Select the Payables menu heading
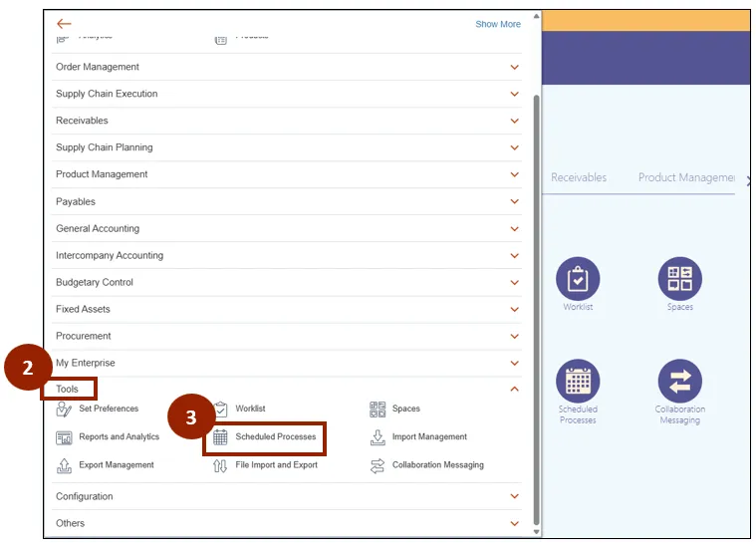The height and width of the screenshot is (547, 756). [76, 201]
